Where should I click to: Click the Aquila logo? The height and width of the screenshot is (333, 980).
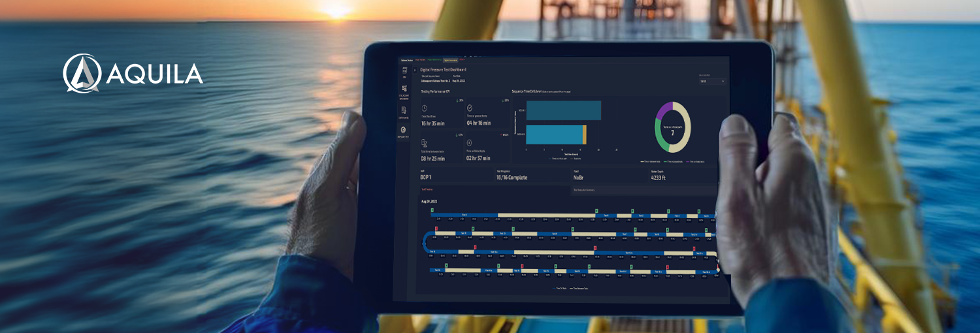[x=133, y=73]
